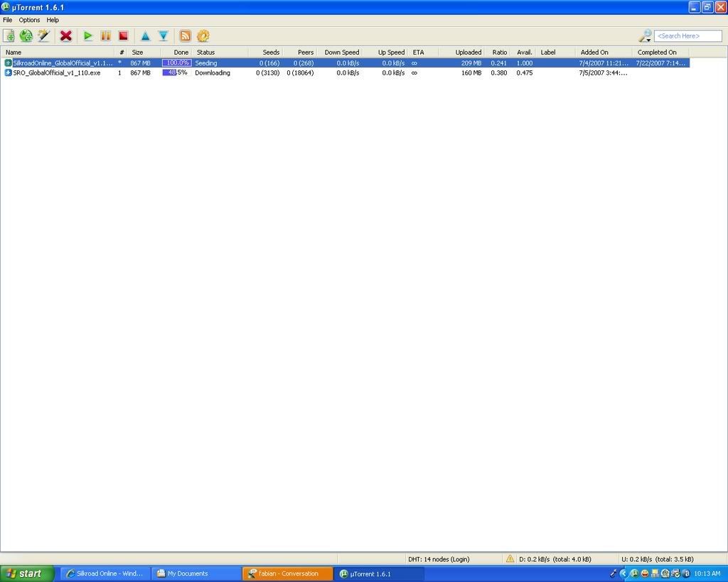728x582 pixels.
Task: Click the red X Remove torrent icon
Action: point(66,36)
